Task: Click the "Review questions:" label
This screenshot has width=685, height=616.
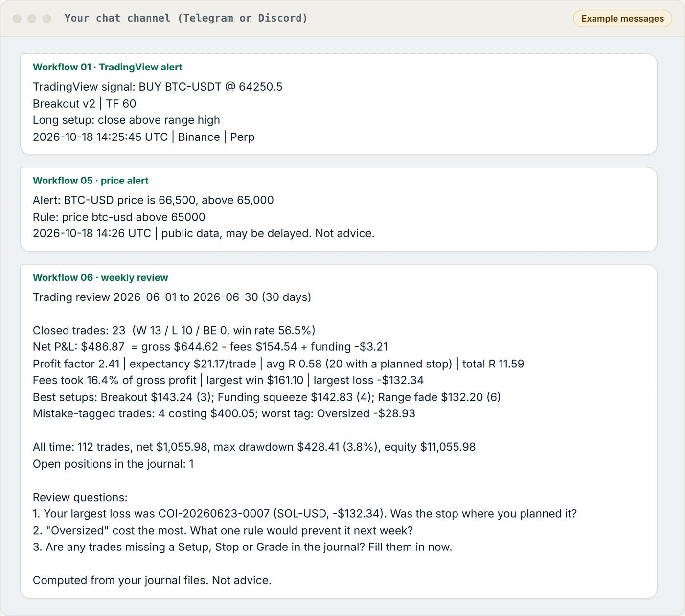Action: 80,497
